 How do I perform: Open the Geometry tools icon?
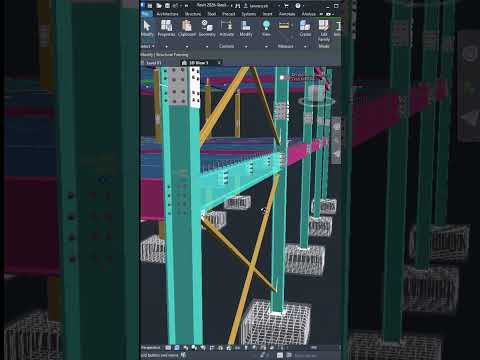(207, 28)
